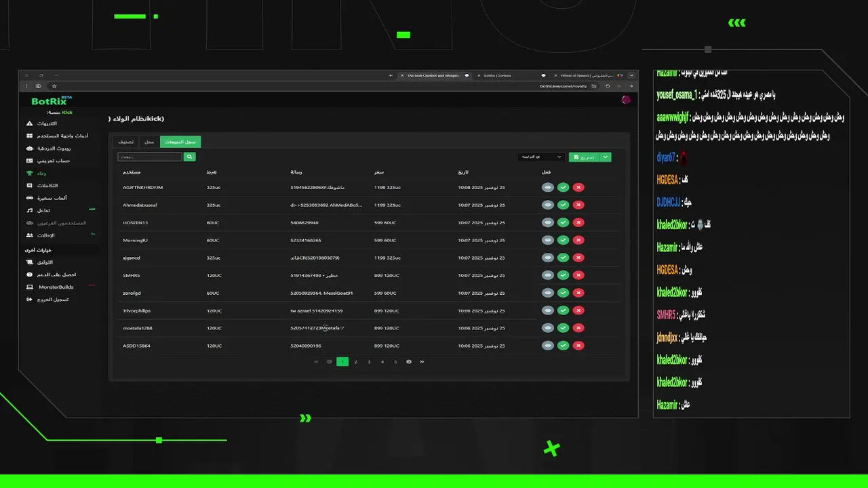
Task: Reject the HOSEEN13 redemption
Action: click(x=578, y=222)
